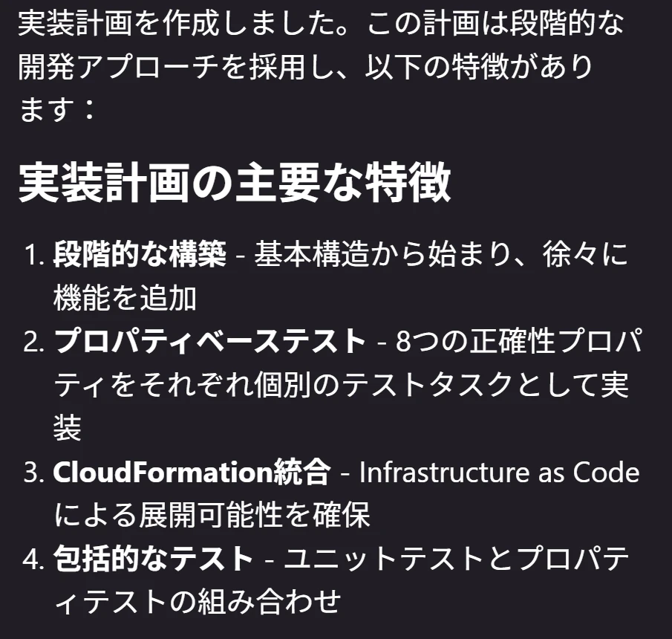
Task: Click the text 8つの正確性プロパ
Action: click(x=518, y=340)
